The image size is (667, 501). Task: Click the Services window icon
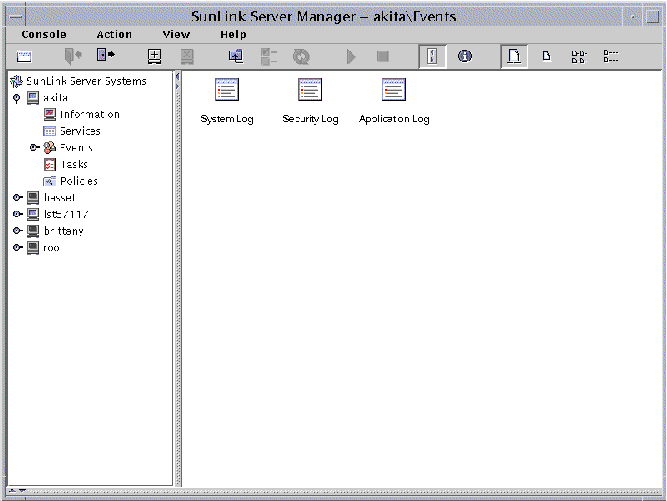pos(49,131)
